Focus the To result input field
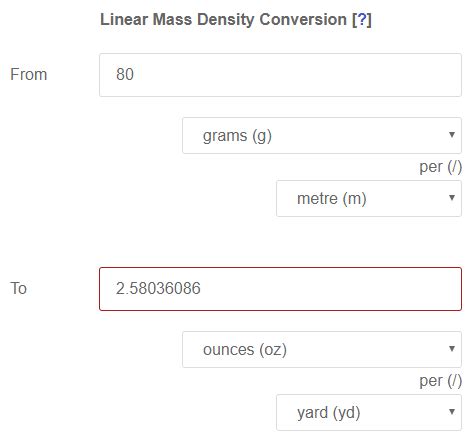 (280, 289)
